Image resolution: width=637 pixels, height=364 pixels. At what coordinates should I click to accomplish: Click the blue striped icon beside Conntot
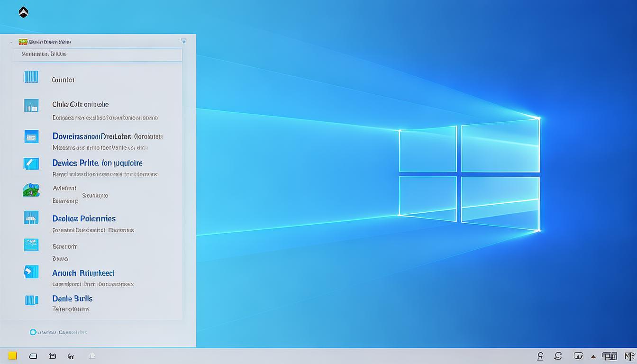[x=31, y=77]
